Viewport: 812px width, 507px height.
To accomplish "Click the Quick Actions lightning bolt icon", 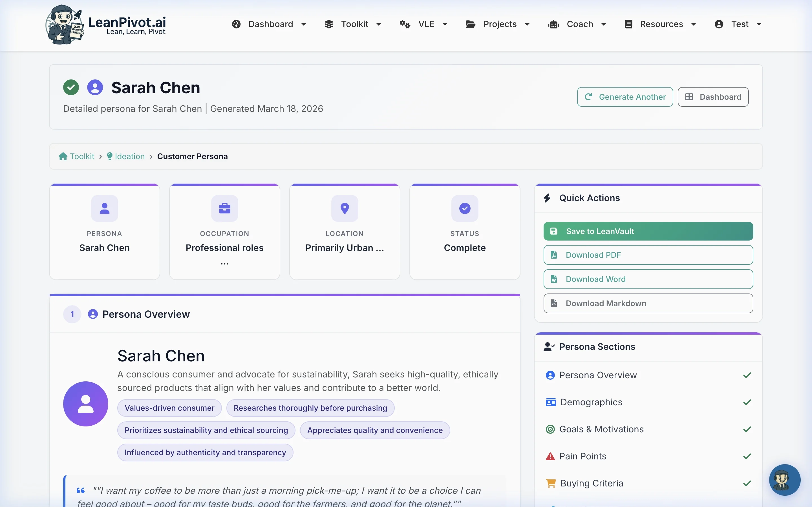I will 547,198.
